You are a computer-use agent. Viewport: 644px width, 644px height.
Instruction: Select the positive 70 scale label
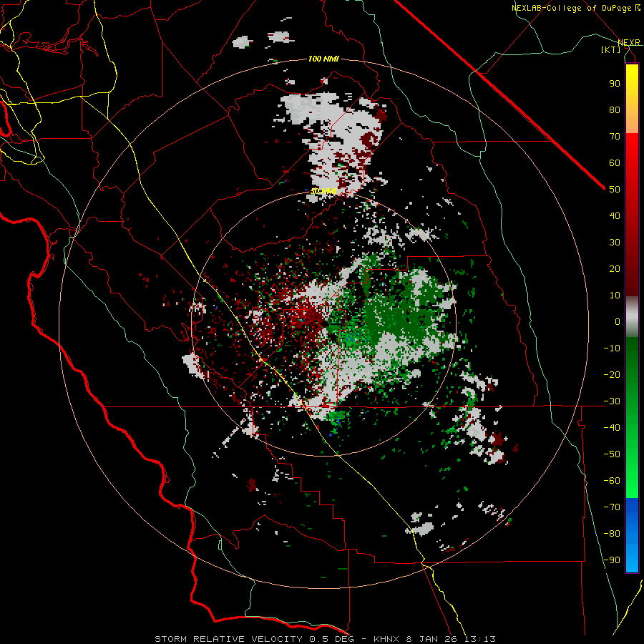pos(615,137)
